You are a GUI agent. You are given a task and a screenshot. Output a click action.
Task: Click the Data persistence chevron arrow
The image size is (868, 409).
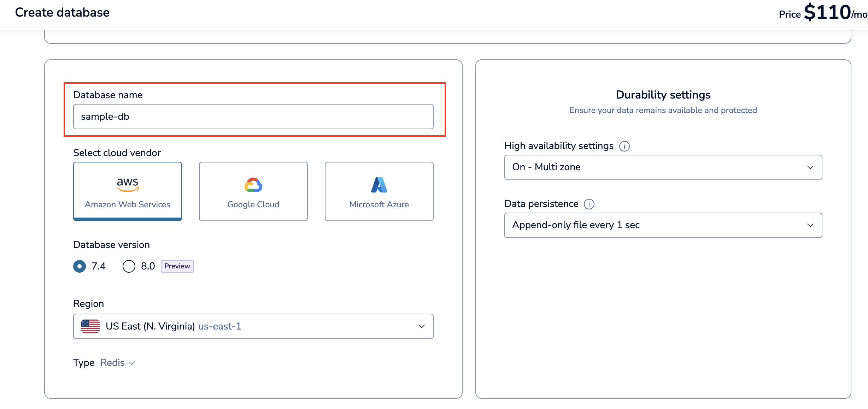[810, 225]
